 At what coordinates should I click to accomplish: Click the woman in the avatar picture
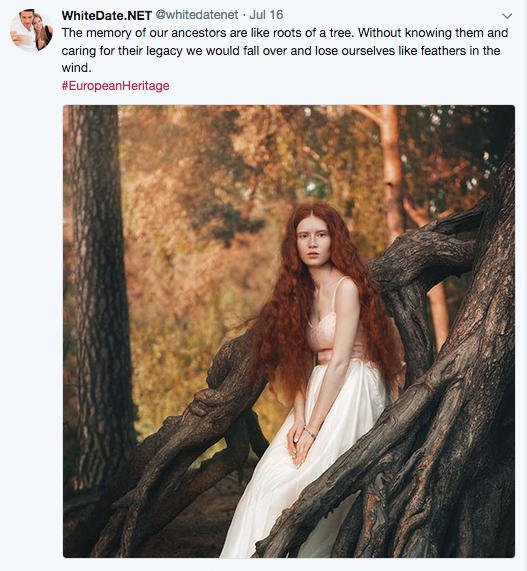click(x=42, y=32)
